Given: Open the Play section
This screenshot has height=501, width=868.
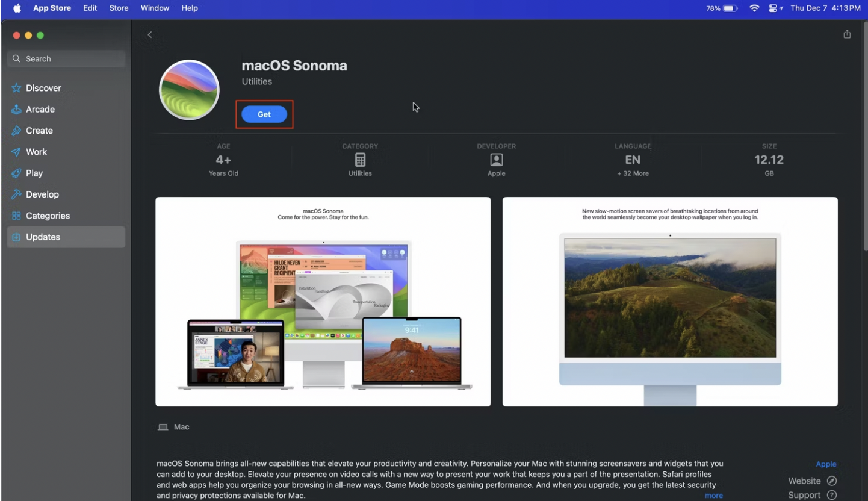Looking at the screenshot, I should [x=66, y=173].
